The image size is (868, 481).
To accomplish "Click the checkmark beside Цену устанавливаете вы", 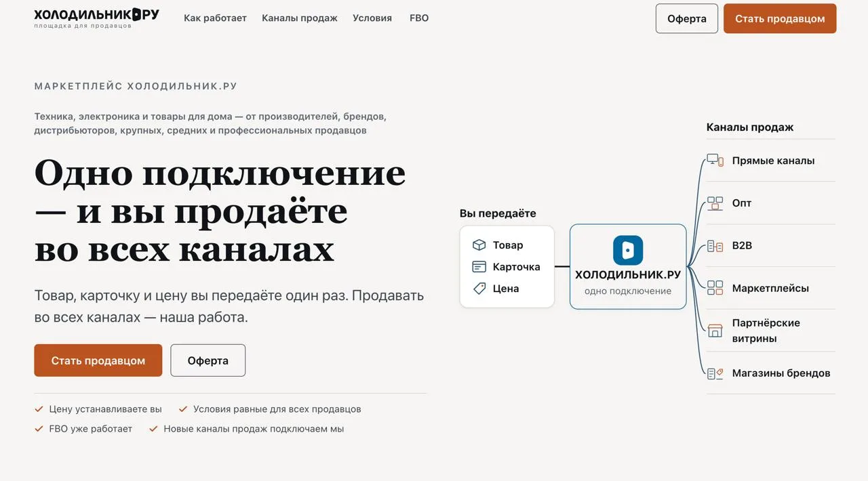I will click(39, 409).
